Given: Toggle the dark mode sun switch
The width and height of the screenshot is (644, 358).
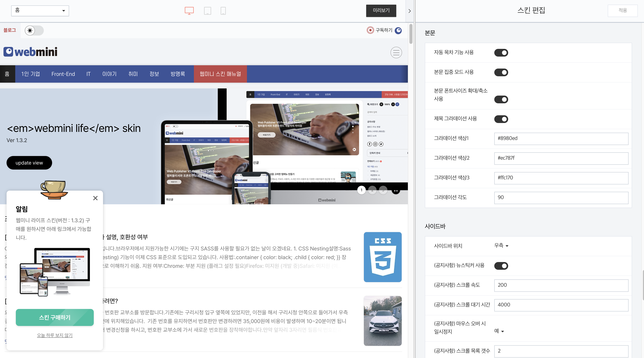Looking at the screenshot, I should (34, 31).
